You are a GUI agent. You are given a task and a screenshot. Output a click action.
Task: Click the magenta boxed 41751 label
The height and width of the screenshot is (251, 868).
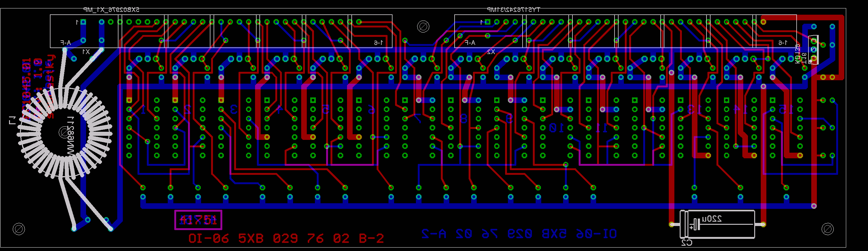[x=198, y=220]
